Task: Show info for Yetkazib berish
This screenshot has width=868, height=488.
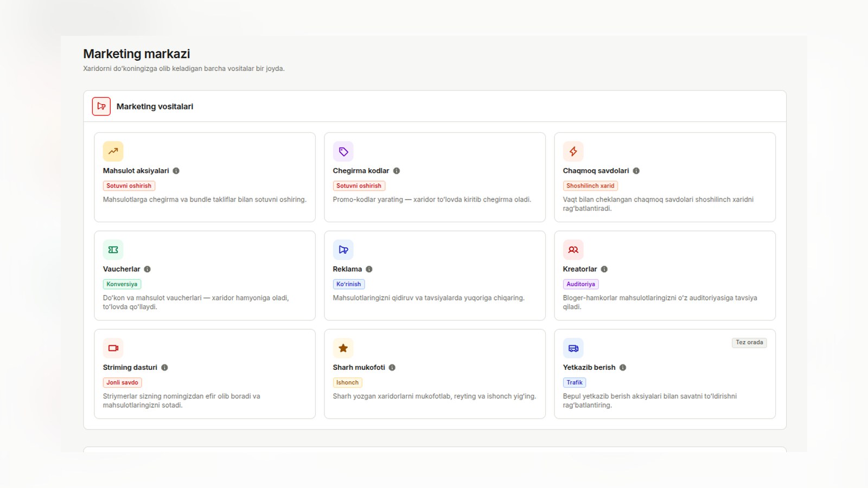Action: (623, 368)
